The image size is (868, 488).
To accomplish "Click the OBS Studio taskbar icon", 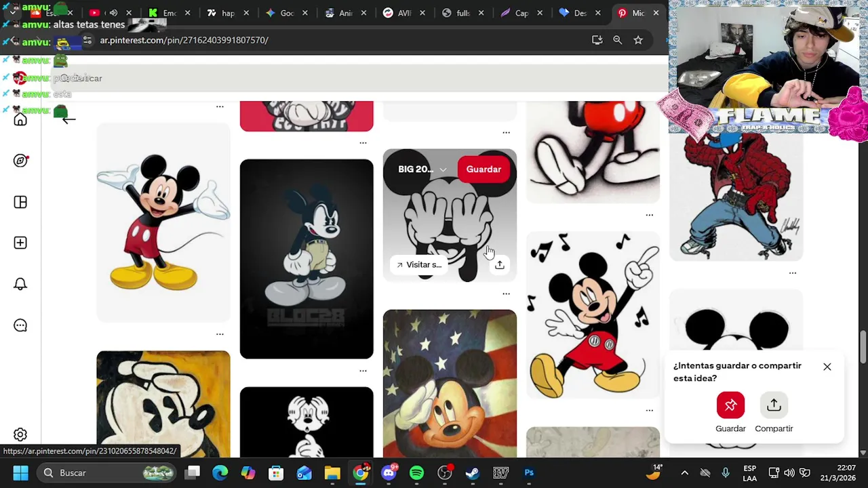I will coord(445,473).
